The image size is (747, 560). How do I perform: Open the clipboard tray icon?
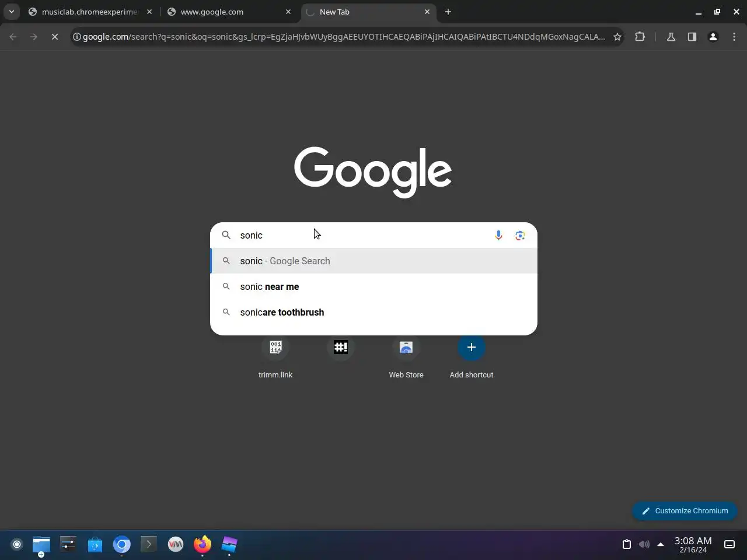[627, 544]
